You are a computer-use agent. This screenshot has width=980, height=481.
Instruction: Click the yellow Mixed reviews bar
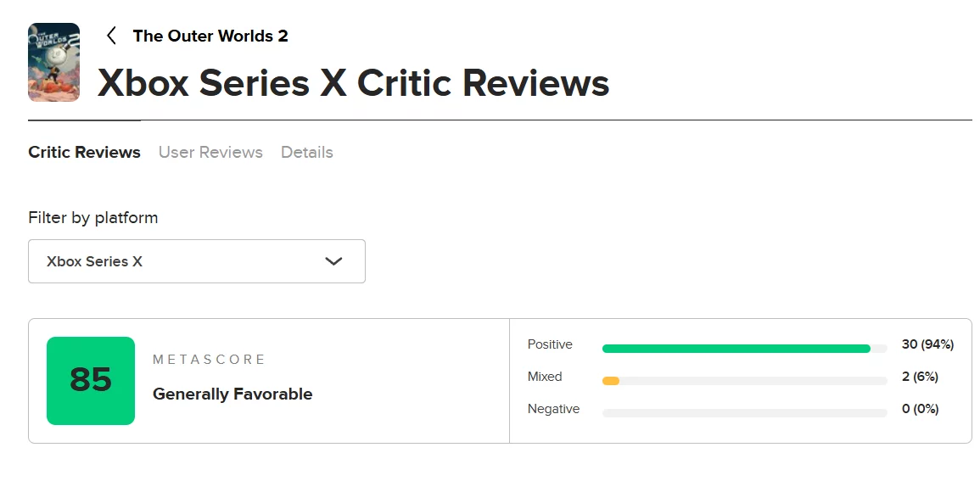[610, 381]
